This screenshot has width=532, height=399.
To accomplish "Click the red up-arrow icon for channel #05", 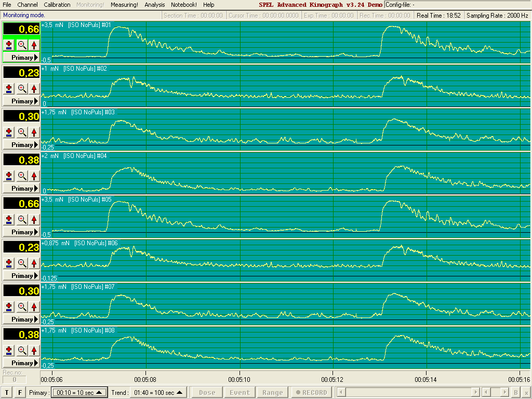I will pos(34,220).
